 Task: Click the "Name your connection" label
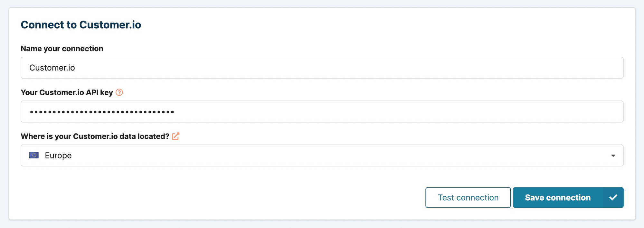[x=62, y=49]
